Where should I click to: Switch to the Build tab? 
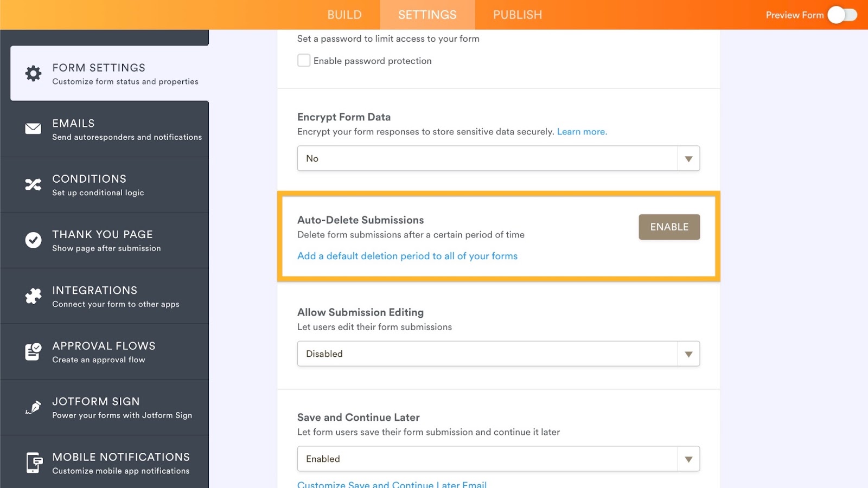click(344, 15)
